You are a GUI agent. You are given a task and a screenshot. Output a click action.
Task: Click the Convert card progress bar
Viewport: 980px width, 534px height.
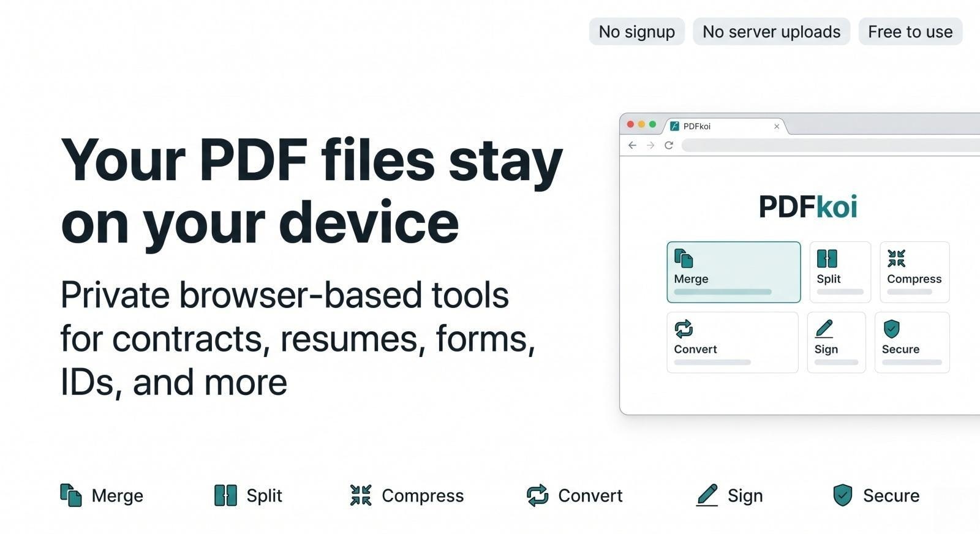click(x=712, y=363)
